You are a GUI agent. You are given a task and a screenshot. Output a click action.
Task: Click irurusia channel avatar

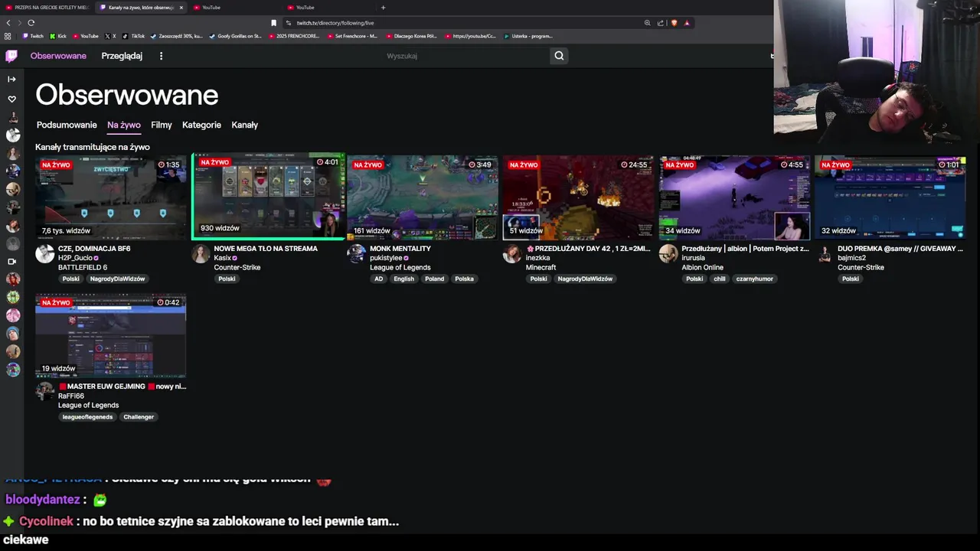tap(668, 254)
